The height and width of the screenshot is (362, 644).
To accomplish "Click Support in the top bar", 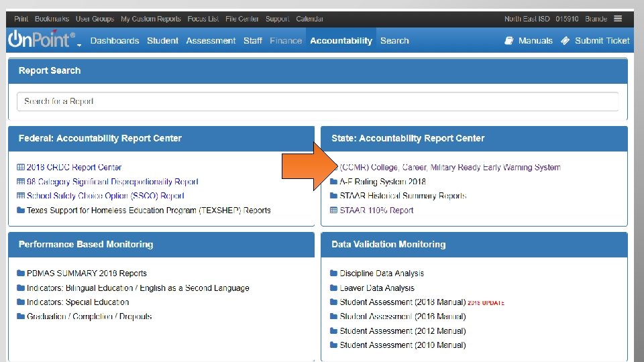I will click(277, 19).
